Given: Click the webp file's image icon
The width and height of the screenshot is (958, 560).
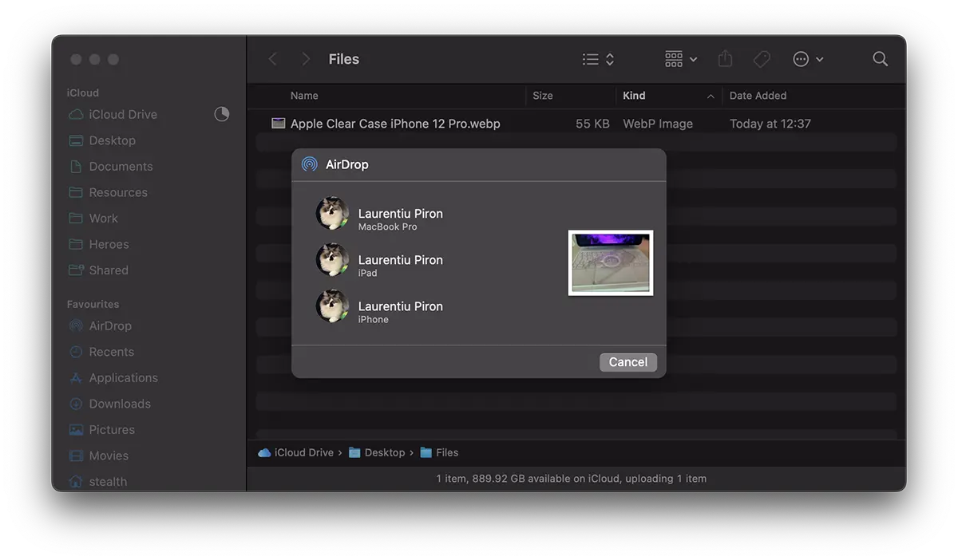Looking at the screenshot, I should pyautogui.click(x=278, y=124).
